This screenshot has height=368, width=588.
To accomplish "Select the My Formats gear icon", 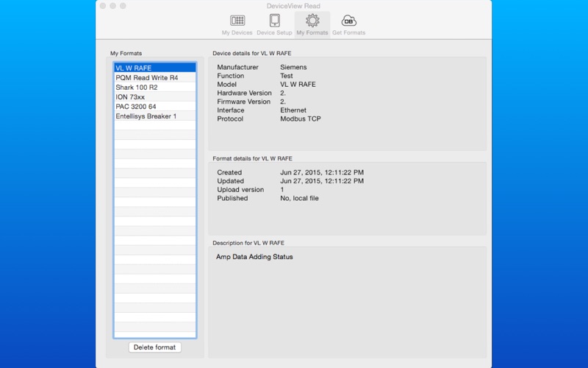I will pyautogui.click(x=312, y=21).
